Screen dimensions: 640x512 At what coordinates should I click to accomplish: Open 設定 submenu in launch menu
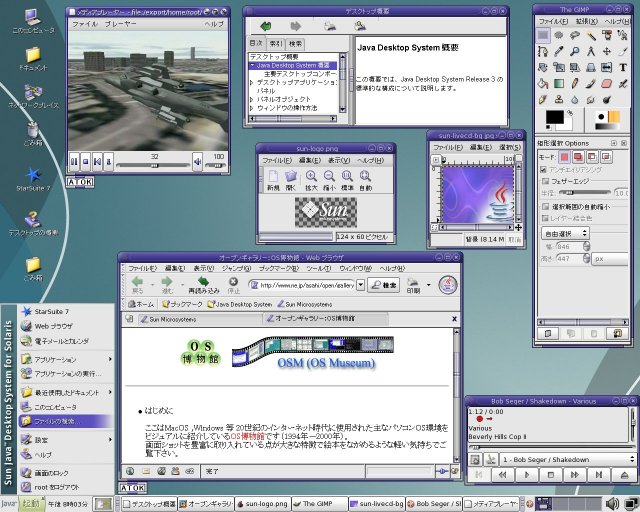(x=67, y=440)
